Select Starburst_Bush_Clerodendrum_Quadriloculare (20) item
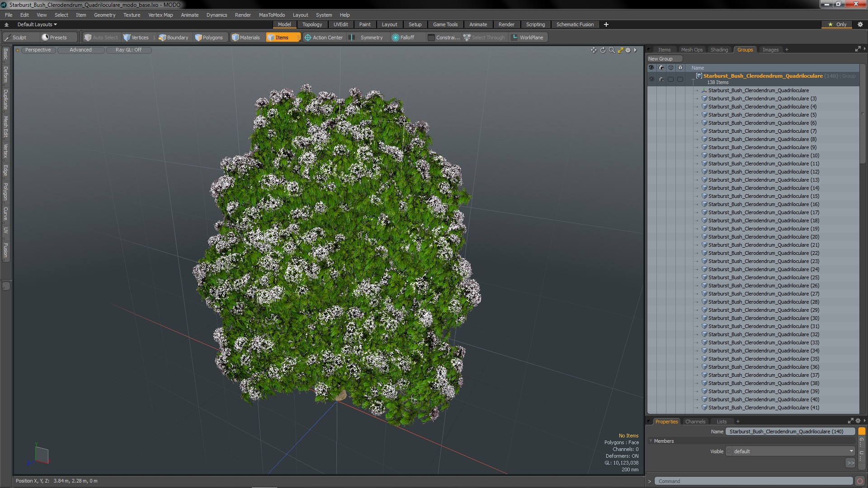Image resolution: width=868 pixels, height=488 pixels. 764,237
